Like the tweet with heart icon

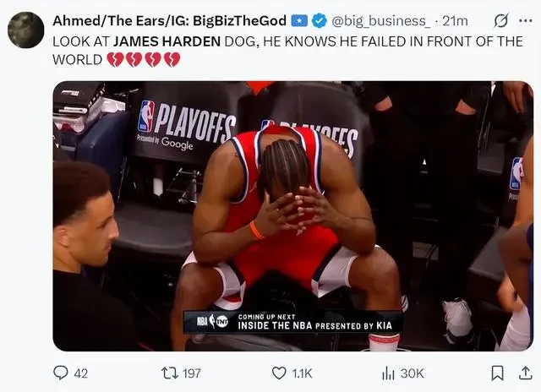point(279,373)
